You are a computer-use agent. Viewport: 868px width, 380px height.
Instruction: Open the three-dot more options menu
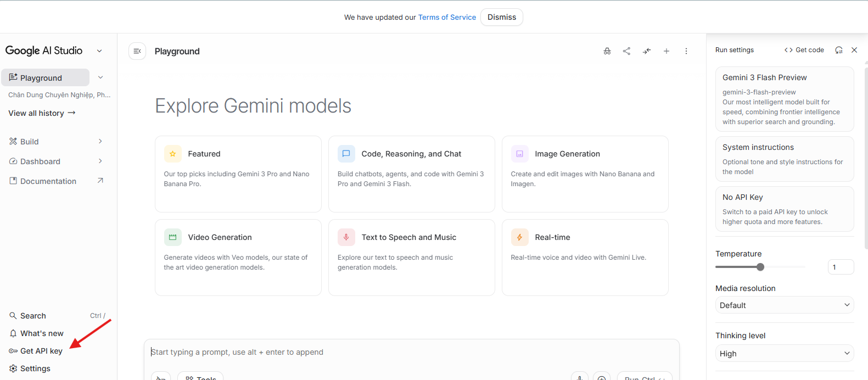[x=686, y=51]
